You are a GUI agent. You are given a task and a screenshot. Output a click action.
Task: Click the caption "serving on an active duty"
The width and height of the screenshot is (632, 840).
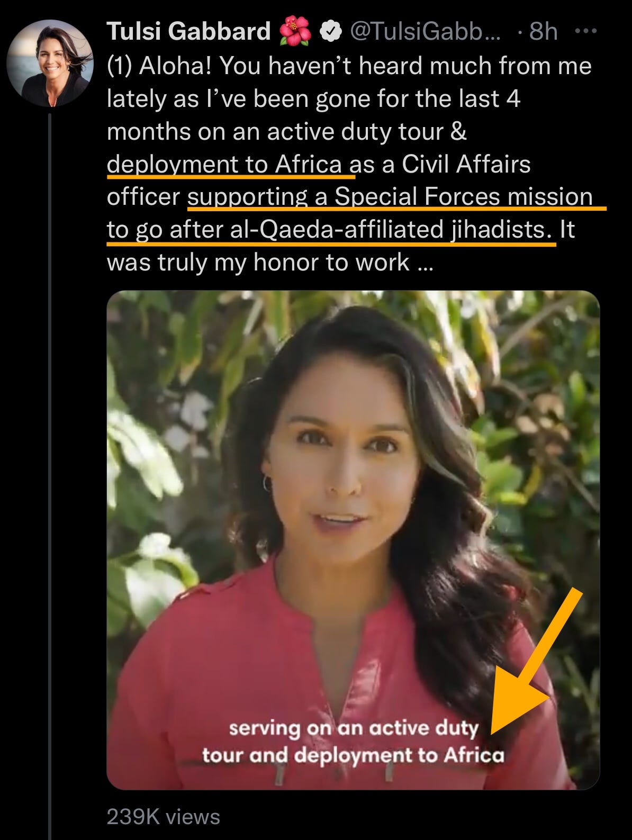pyautogui.click(x=354, y=728)
